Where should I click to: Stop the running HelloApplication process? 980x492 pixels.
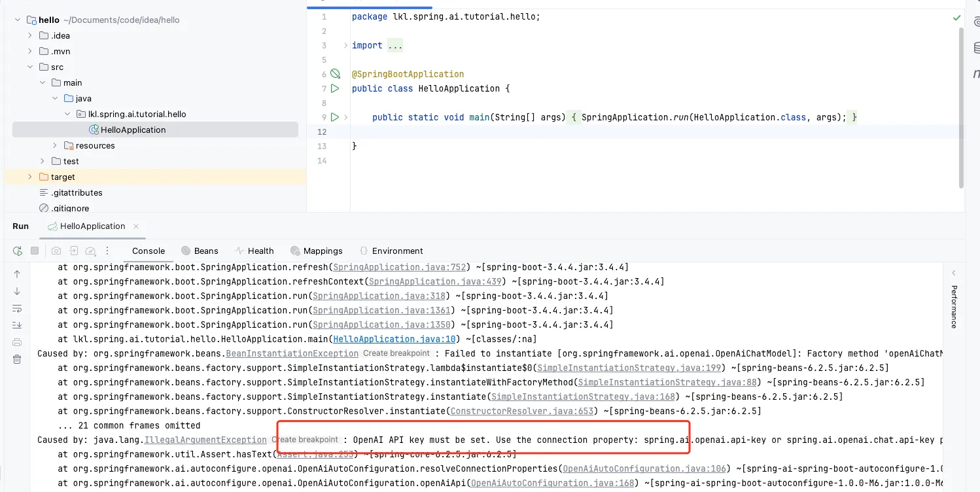35,251
